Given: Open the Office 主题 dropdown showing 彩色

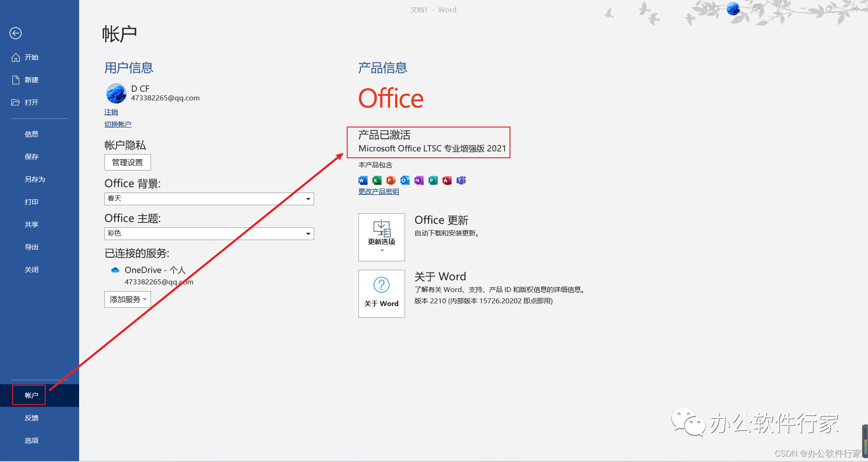Looking at the screenshot, I should 209,234.
